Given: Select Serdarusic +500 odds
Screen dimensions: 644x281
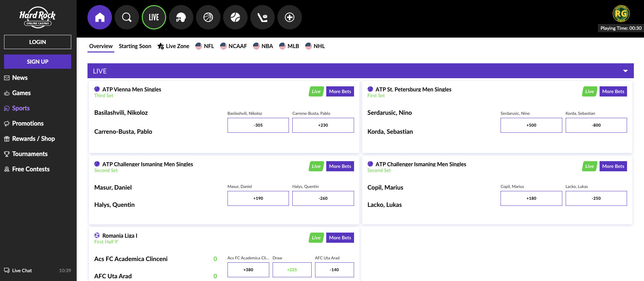Looking at the screenshot, I should [x=531, y=125].
